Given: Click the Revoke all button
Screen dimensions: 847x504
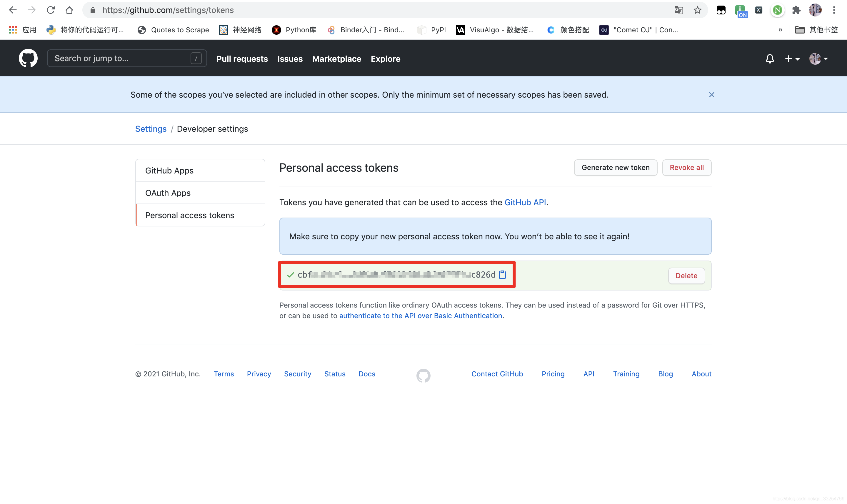Looking at the screenshot, I should 687,167.
